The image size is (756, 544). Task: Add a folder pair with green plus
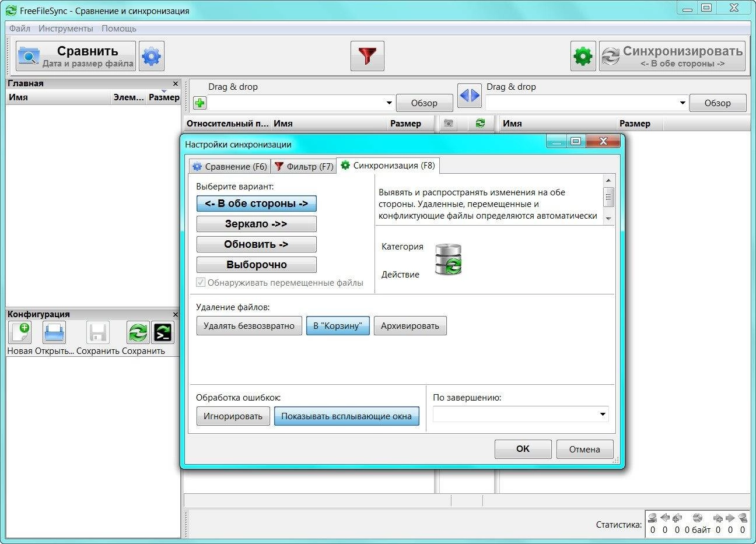point(200,103)
